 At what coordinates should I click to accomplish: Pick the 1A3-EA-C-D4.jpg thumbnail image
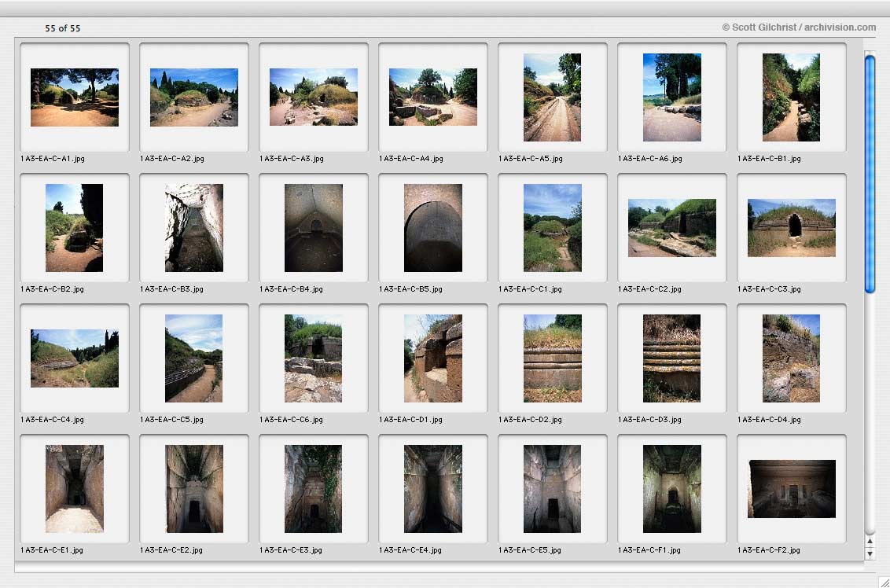pos(791,358)
